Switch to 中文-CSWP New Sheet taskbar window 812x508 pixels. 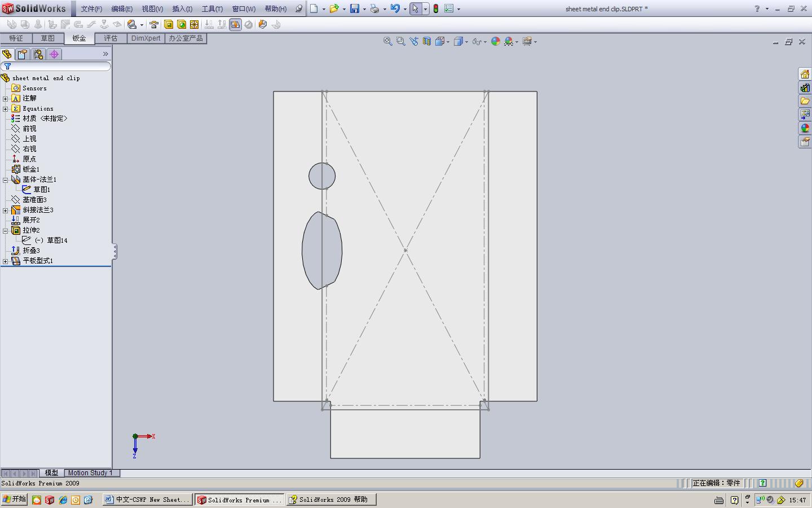(x=148, y=500)
